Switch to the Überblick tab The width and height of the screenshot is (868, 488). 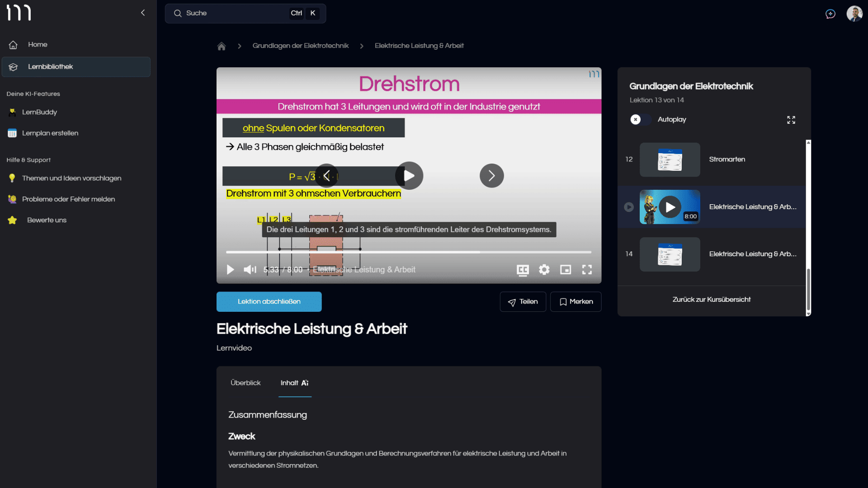tap(245, 383)
